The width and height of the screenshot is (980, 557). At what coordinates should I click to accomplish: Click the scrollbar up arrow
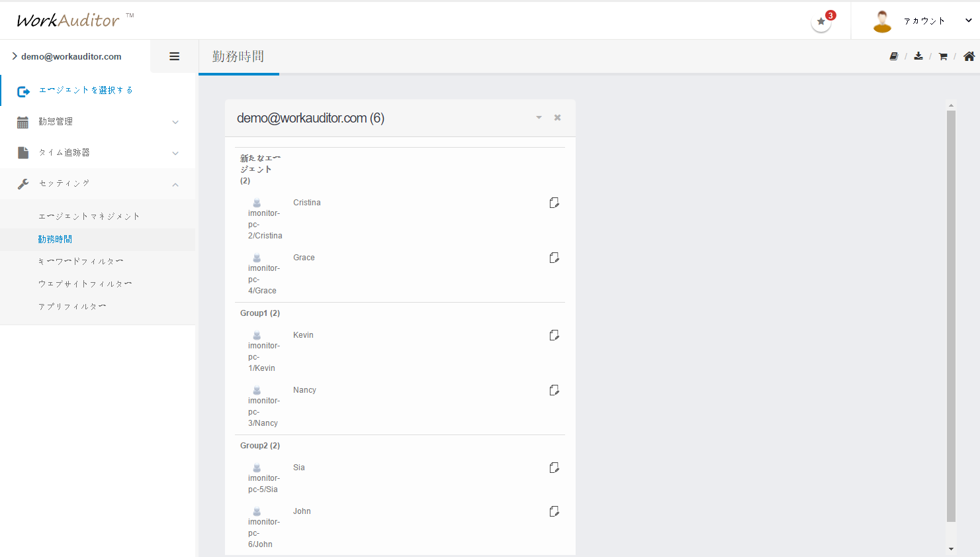951,105
